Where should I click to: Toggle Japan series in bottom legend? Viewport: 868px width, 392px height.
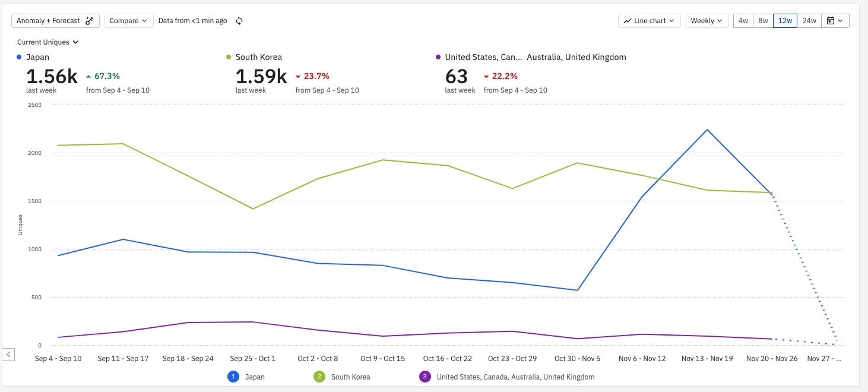click(x=255, y=377)
